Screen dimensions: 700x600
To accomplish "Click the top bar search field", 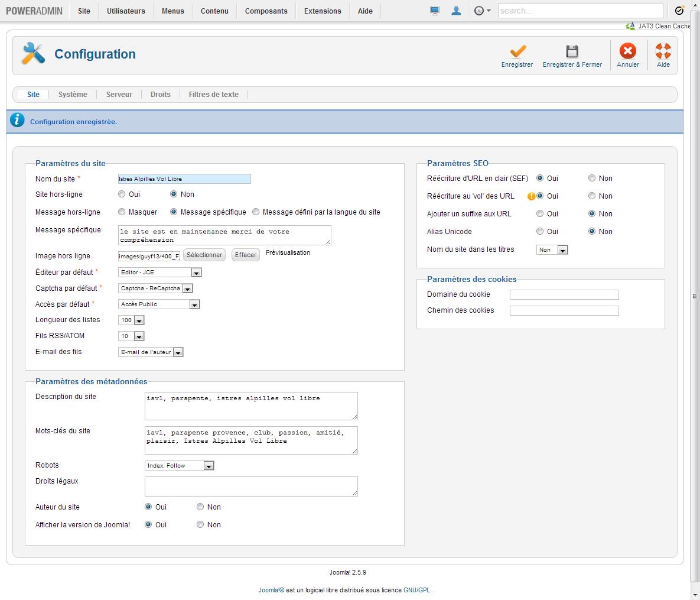I will tap(580, 11).
